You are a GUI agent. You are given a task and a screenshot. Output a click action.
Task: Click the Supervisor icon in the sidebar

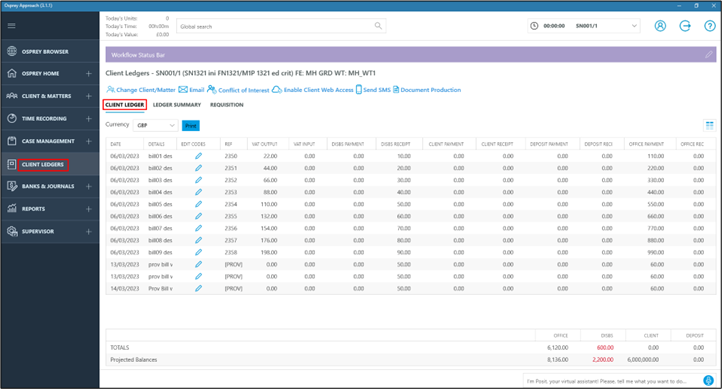pos(12,231)
